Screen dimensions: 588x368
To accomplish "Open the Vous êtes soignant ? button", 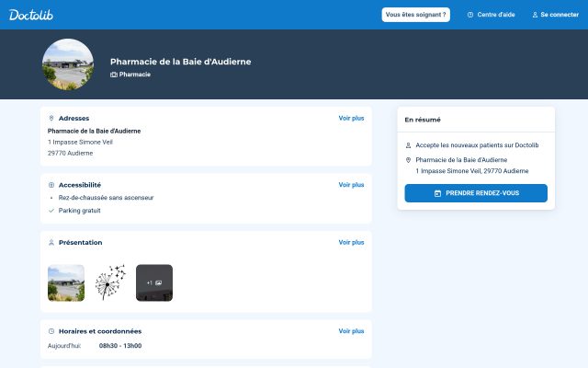I will [415, 15].
